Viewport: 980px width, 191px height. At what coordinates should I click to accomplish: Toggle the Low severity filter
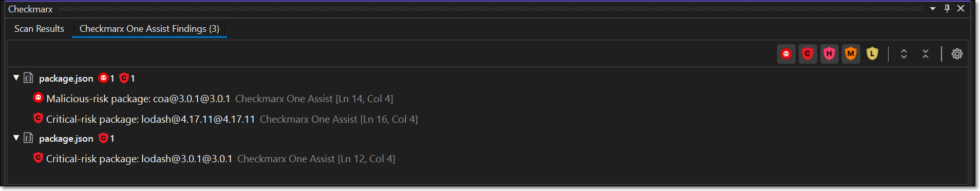click(x=872, y=54)
